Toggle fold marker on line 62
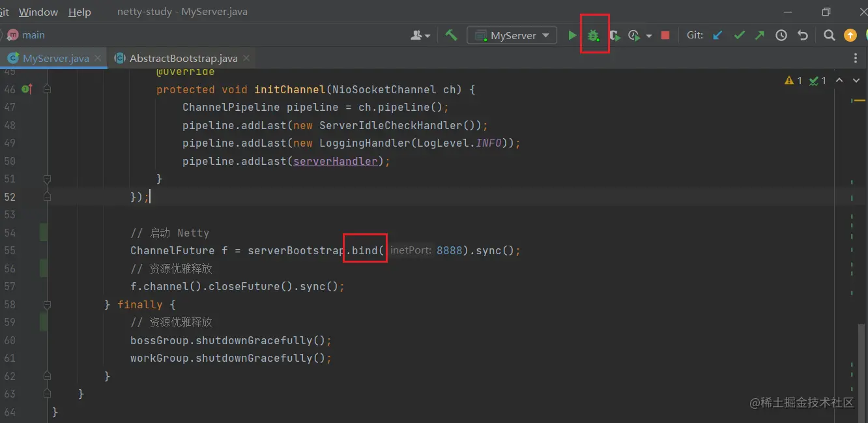This screenshot has width=868, height=423. 47,376
